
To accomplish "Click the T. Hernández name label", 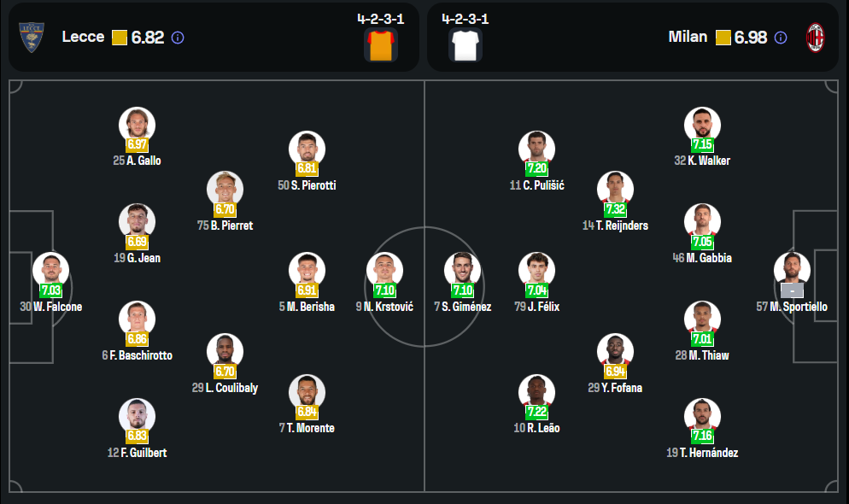I will 702,453.
